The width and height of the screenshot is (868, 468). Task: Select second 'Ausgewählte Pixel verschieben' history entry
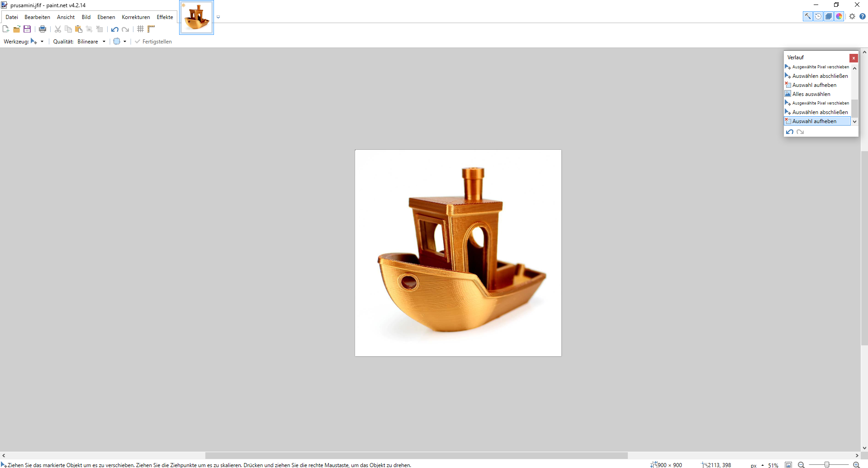[817, 103]
